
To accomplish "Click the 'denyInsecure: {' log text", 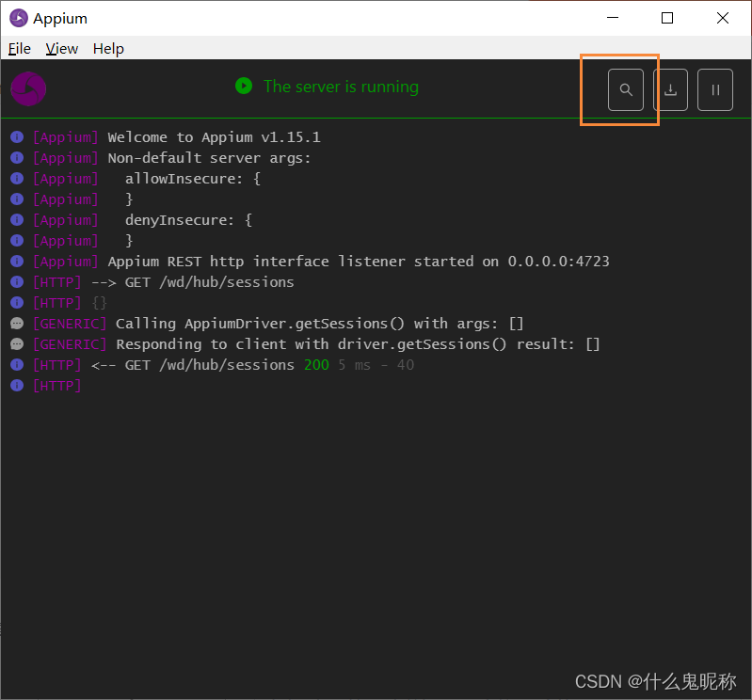I will pos(188,219).
